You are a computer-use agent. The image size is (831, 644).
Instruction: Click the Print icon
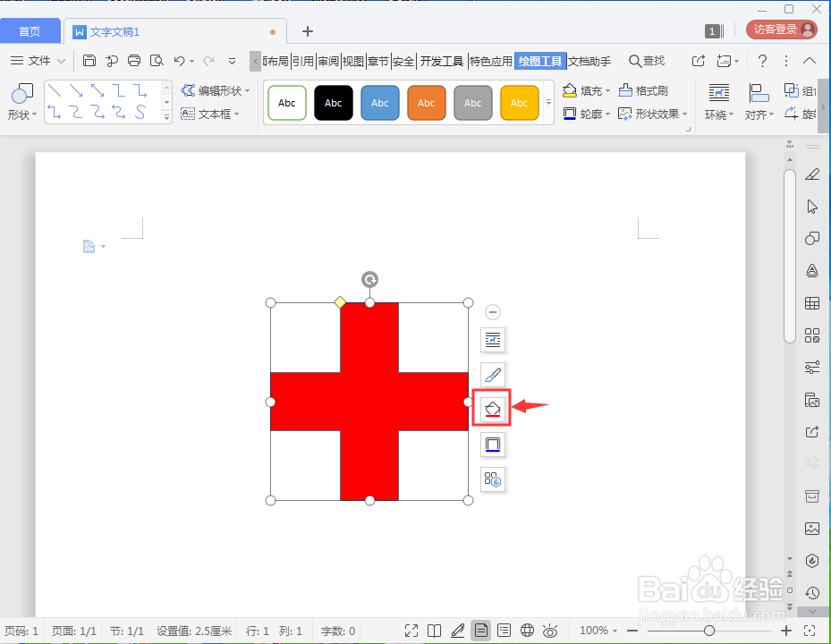(134, 61)
